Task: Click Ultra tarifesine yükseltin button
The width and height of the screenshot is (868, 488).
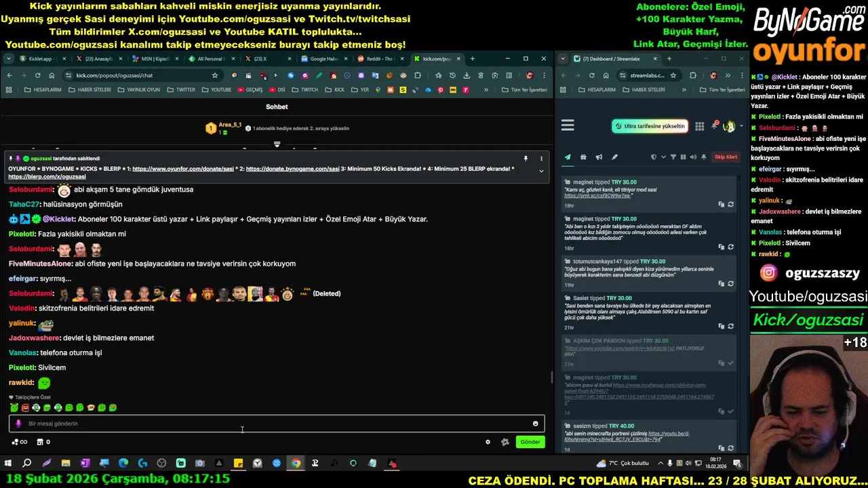Action: [650, 126]
